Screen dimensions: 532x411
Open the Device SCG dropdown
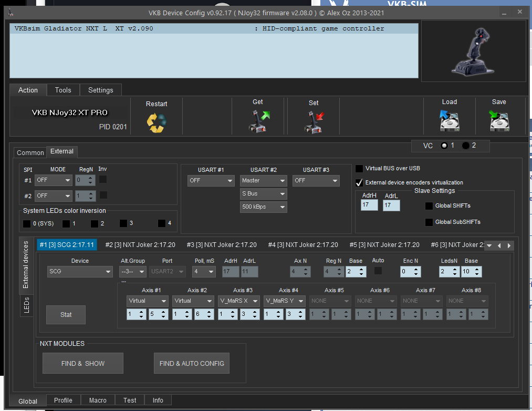[80, 272]
